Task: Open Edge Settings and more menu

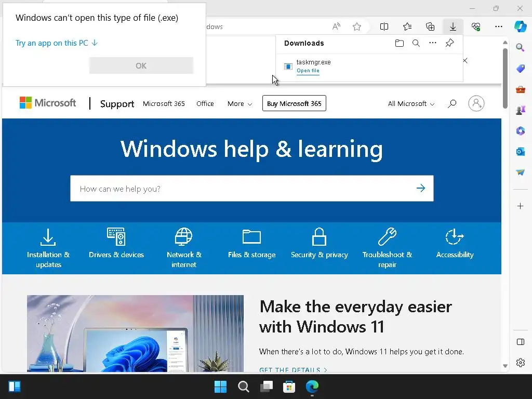Action: coord(499,26)
